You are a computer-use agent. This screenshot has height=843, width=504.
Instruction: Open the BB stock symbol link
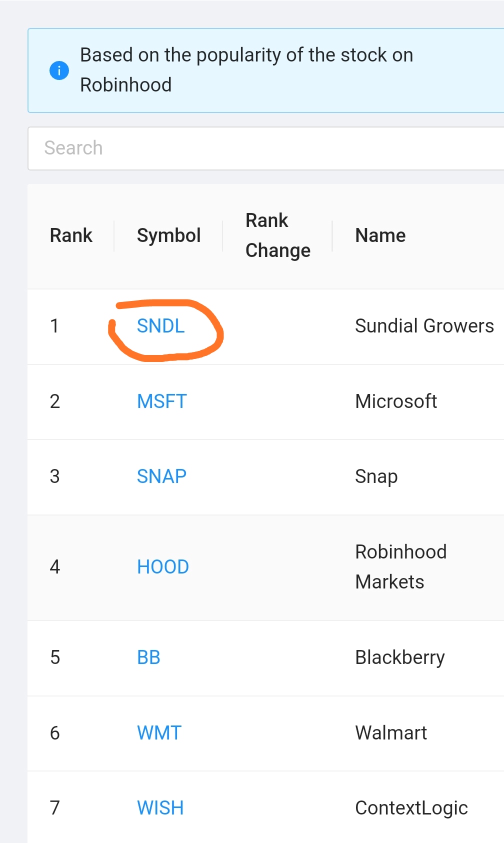148,657
